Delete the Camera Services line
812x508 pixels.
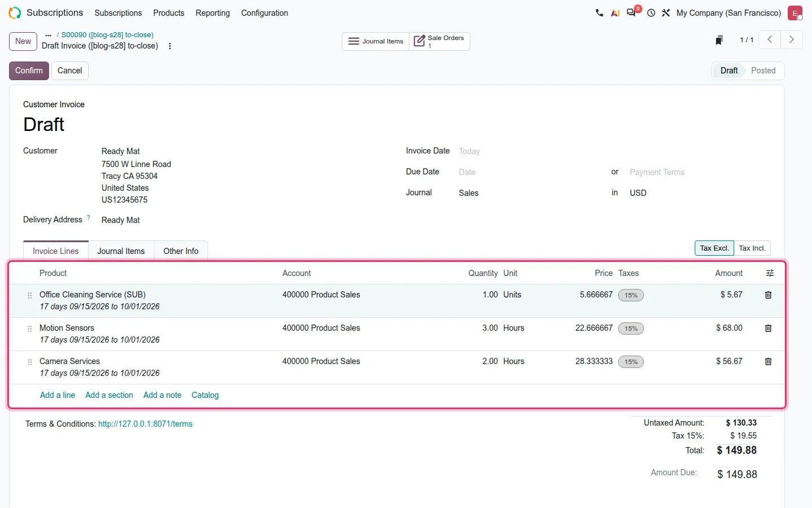(768, 362)
